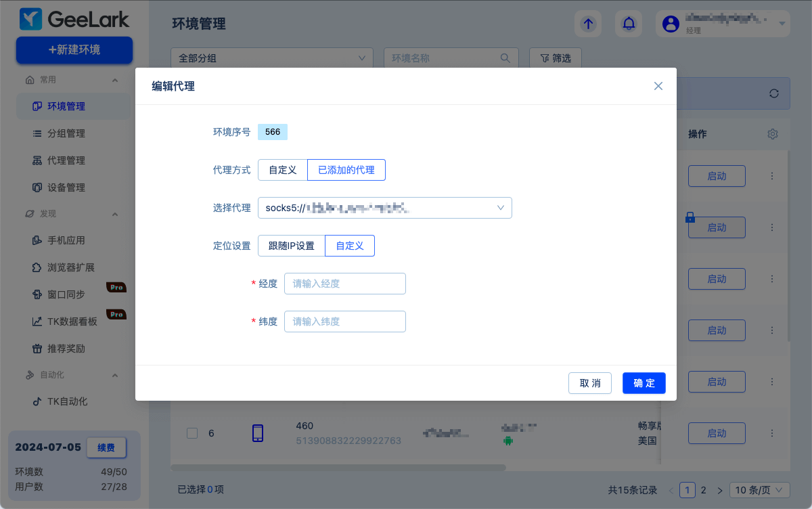The height and width of the screenshot is (509, 812).
Task: Select 自定义 proxy method option
Action: (282, 170)
